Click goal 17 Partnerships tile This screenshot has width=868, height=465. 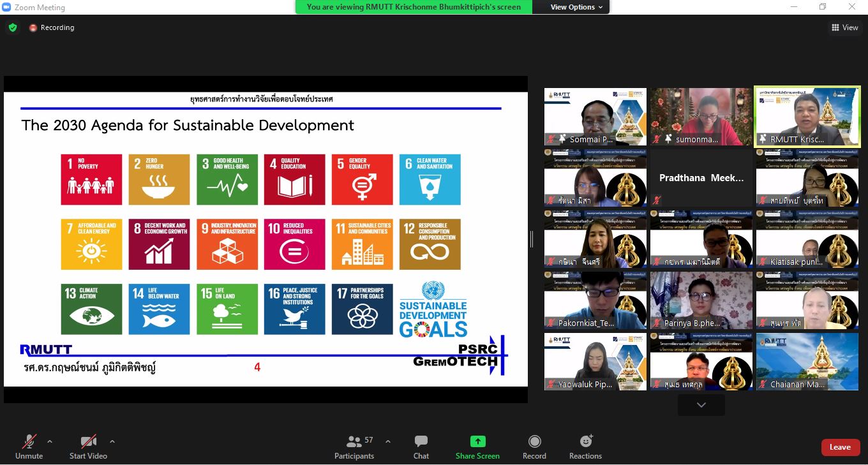[363, 309]
